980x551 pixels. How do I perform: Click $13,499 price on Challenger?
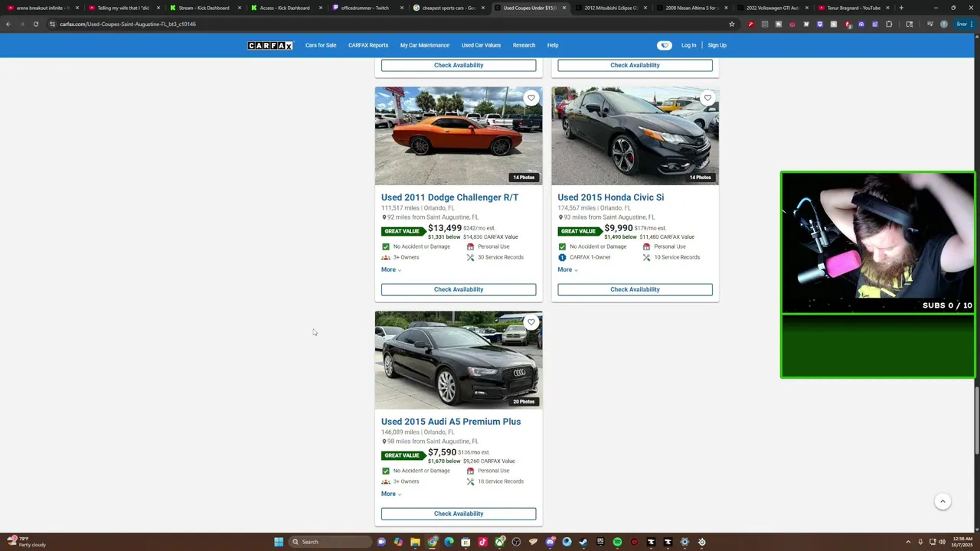(x=445, y=228)
